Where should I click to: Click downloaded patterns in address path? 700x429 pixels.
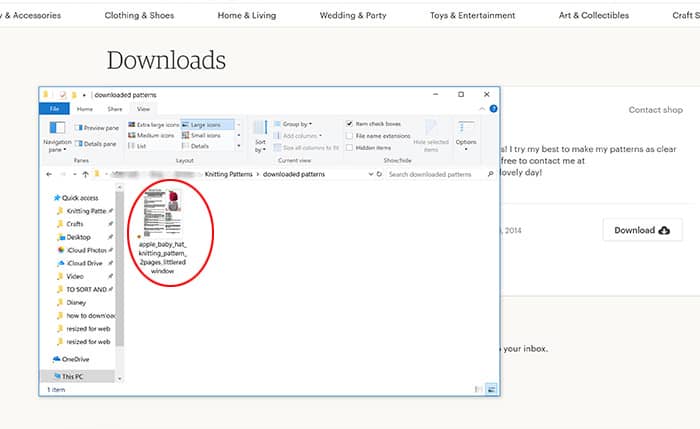click(x=294, y=174)
